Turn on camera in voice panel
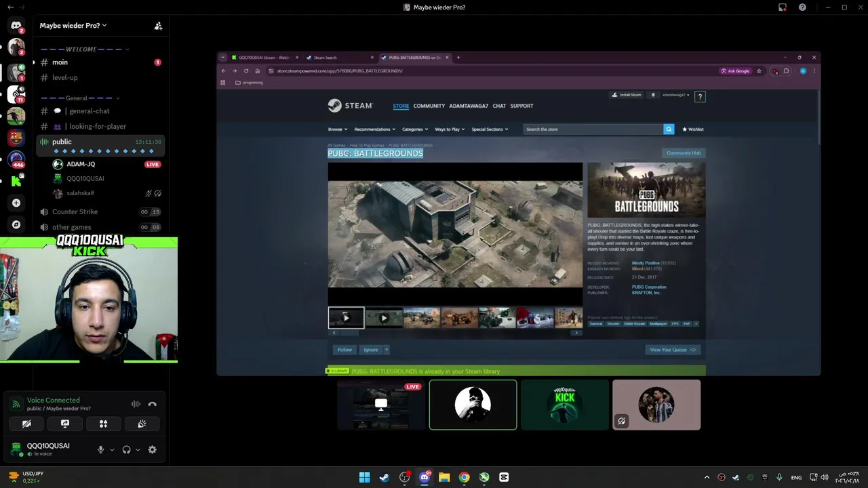Screen dimensions: 868x488 [x=26, y=424]
